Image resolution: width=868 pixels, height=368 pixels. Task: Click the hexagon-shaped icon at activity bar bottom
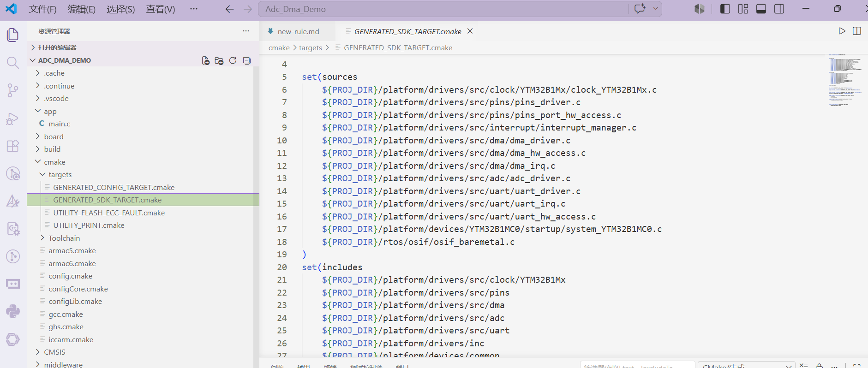tap(13, 339)
